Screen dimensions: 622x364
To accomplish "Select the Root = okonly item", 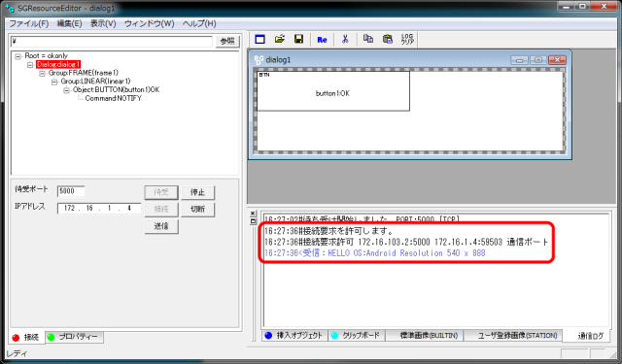I will pyautogui.click(x=46, y=56).
